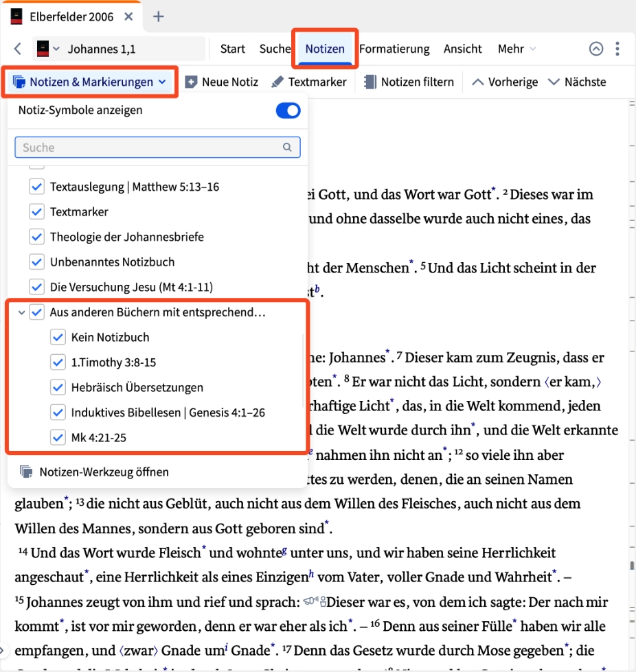Click footnote h after 'Einzigen'
Viewport: 636px width, 672px height.
tap(311, 575)
